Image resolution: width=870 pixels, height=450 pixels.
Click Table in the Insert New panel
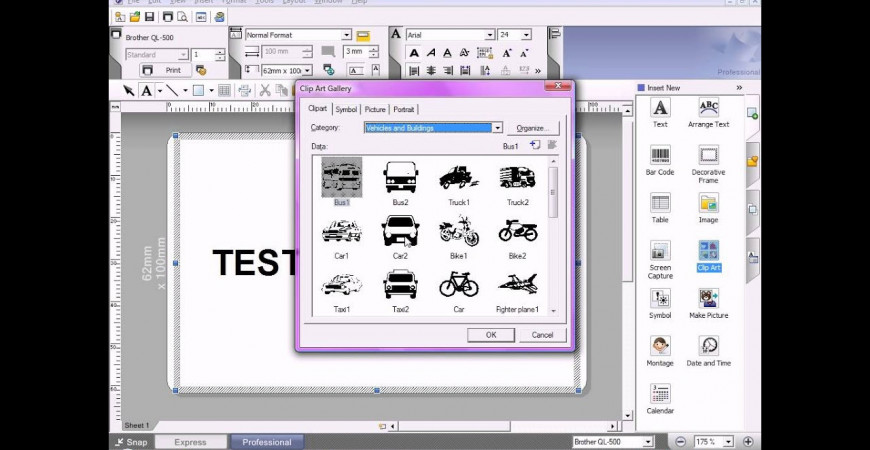(x=660, y=209)
